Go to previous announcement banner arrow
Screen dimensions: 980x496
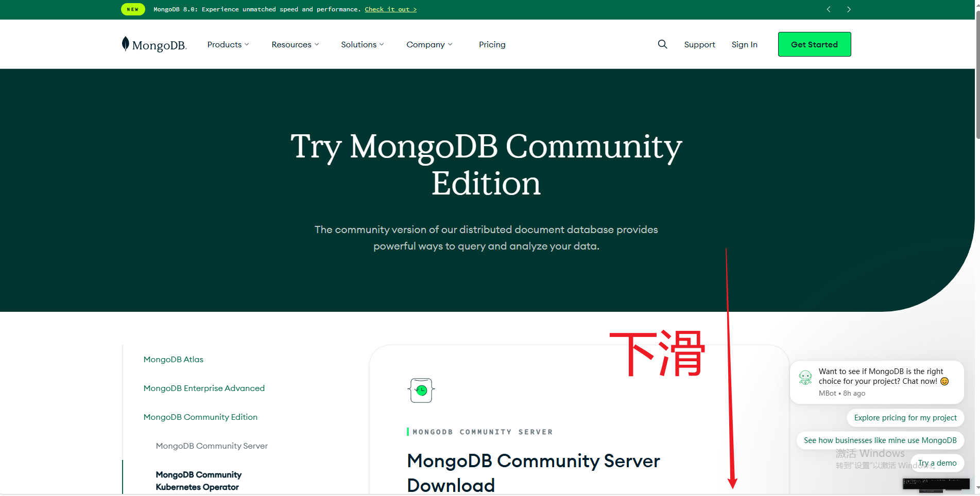[x=829, y=9]
